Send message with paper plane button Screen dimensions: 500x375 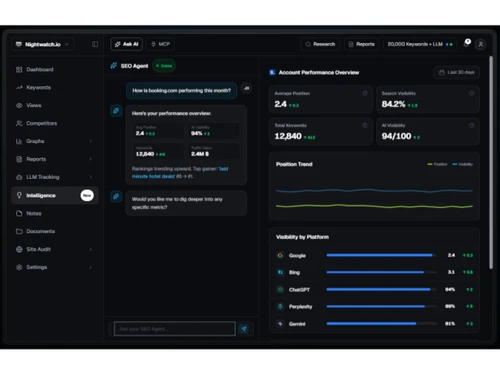244,329
